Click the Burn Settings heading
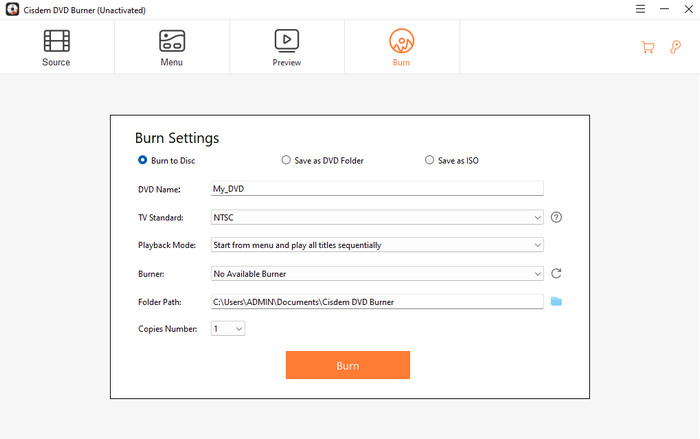 click(x=177, y=138)
